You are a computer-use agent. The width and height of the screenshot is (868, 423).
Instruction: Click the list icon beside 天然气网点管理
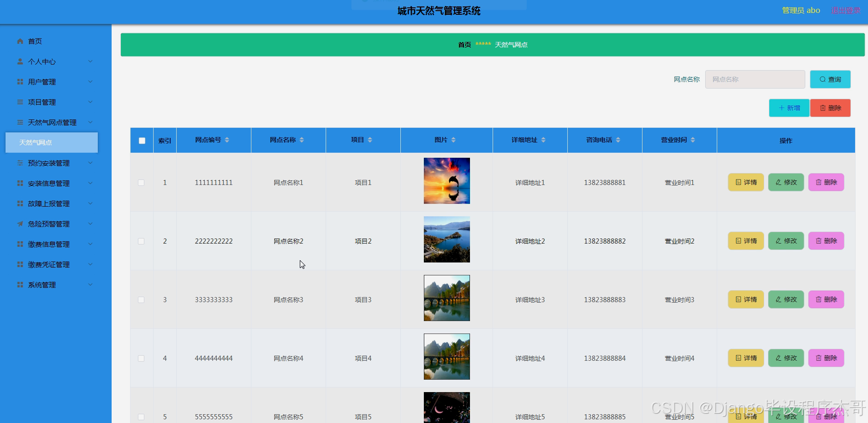[x=20, y=122]
